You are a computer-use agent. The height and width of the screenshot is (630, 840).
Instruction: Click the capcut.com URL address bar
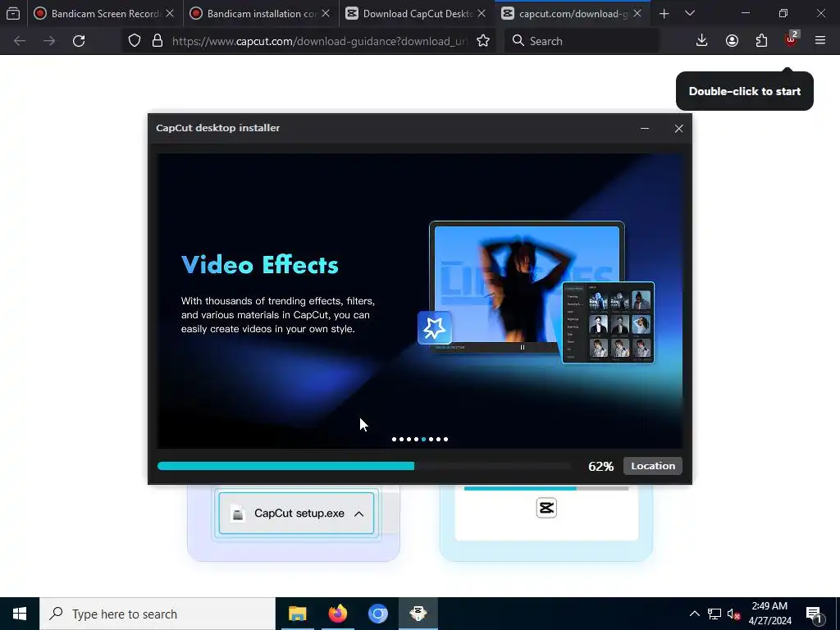319,41
